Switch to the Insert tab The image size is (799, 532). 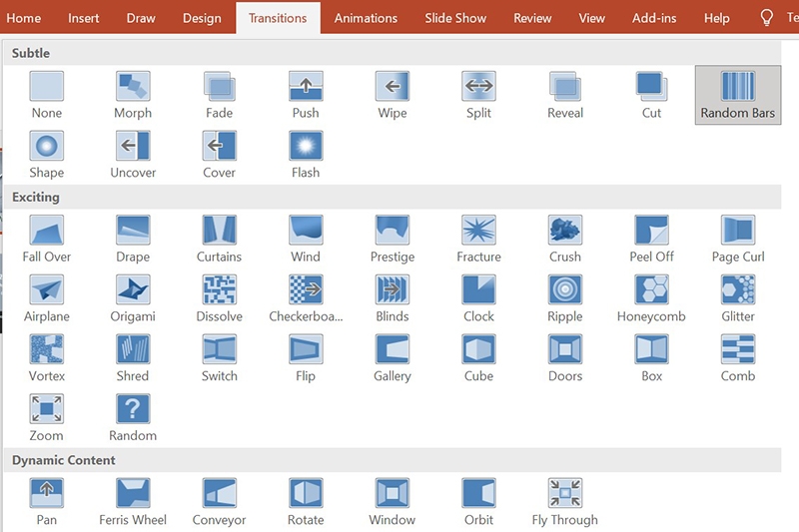pos(84,18)
